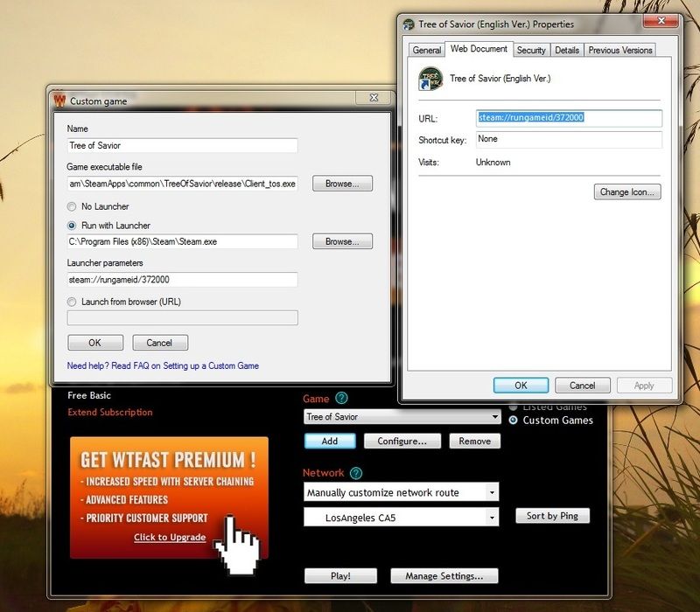Click the Get WTFast Premium banner heading
700x612 pixels.
point(168,460)
